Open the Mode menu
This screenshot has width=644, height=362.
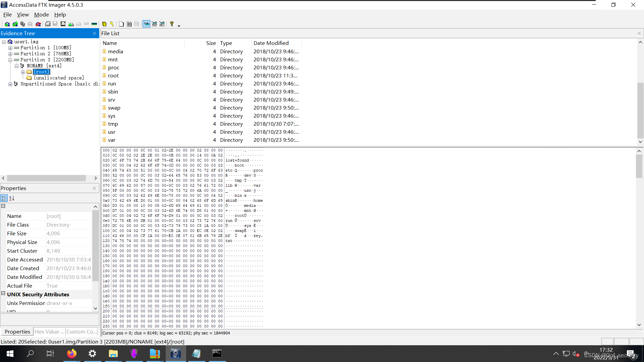pyautogui.click(x=41, y=15)
